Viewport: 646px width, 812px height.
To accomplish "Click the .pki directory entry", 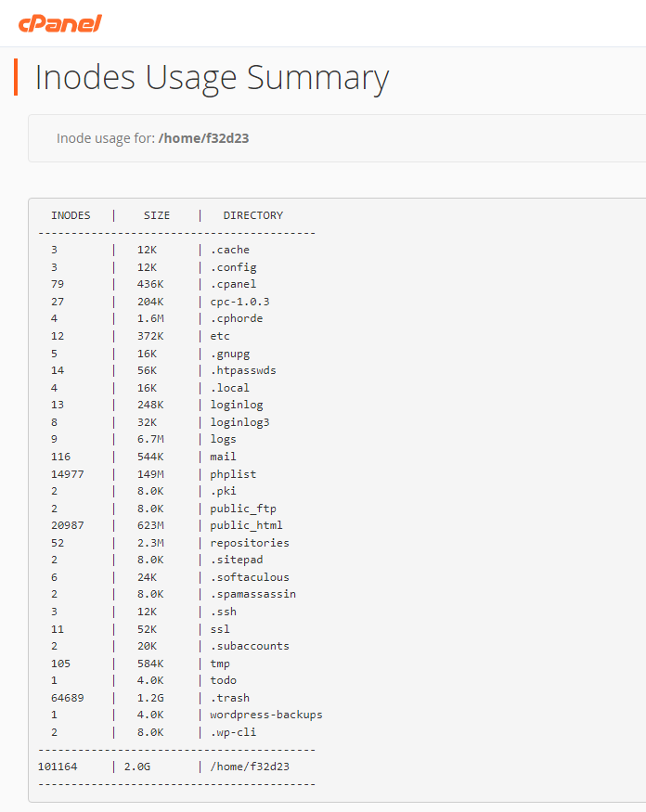I will 224,491.
